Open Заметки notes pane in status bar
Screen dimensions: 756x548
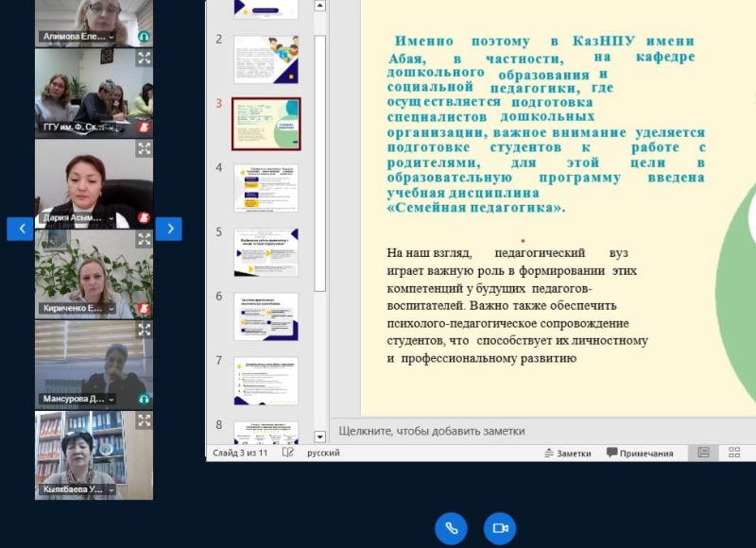pos(567,454)
